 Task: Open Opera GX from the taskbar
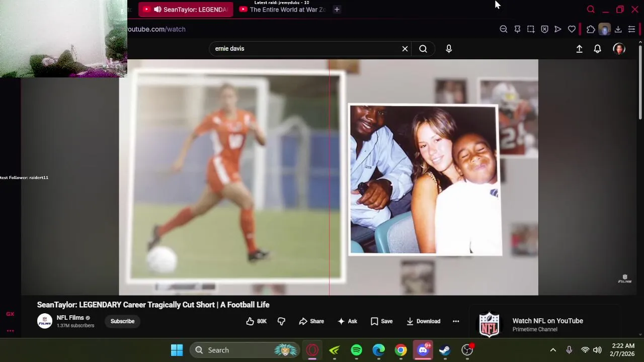312,350
